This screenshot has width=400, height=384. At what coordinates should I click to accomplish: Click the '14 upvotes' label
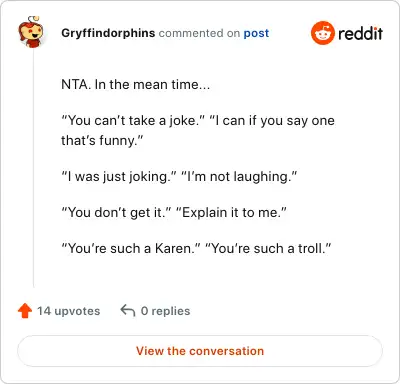pyautogui.click(x=68, y=311)
